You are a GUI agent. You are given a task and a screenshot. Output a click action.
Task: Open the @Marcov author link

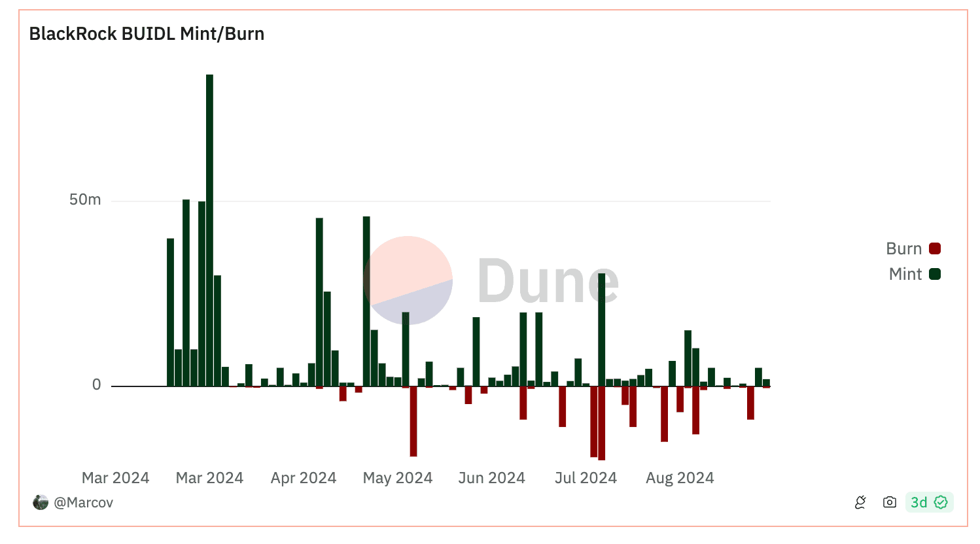tap(84, 502)
